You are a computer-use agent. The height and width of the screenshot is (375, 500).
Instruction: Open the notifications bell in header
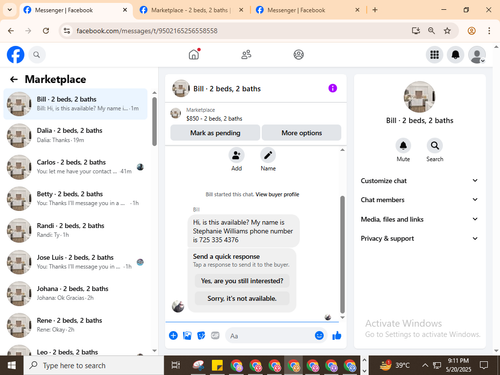click(x=456, y=55)
